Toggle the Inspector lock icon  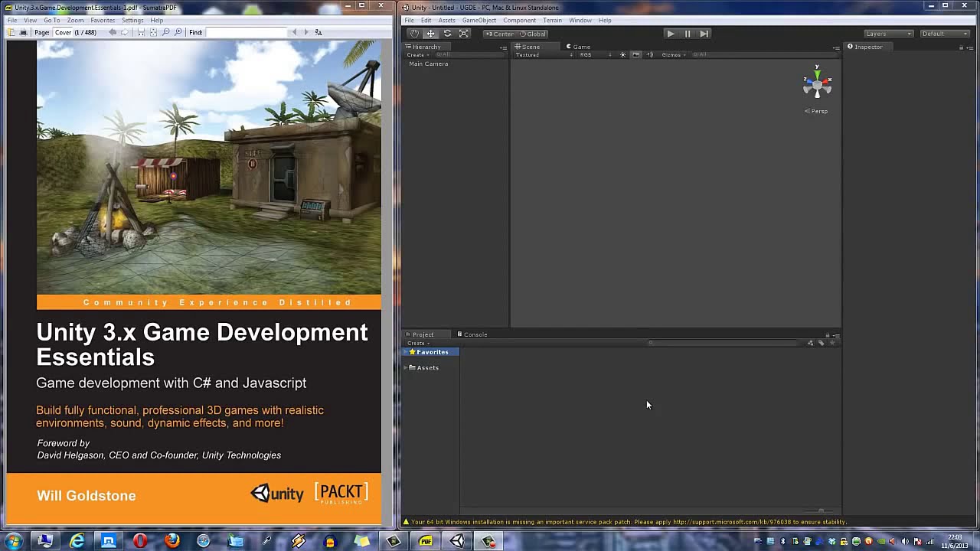click(962, 47)
